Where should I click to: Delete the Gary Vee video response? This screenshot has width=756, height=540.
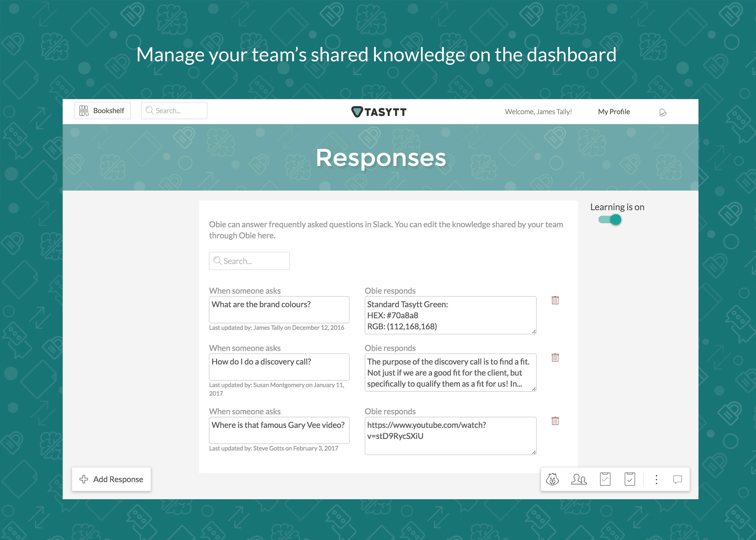pyautogui.click(x=555, y=421)
